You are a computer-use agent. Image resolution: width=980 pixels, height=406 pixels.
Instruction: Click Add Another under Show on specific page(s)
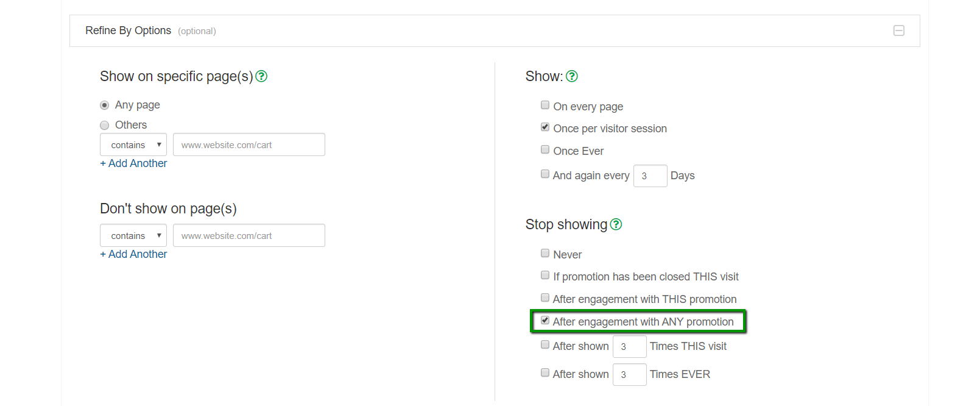(x=134, y=163)
